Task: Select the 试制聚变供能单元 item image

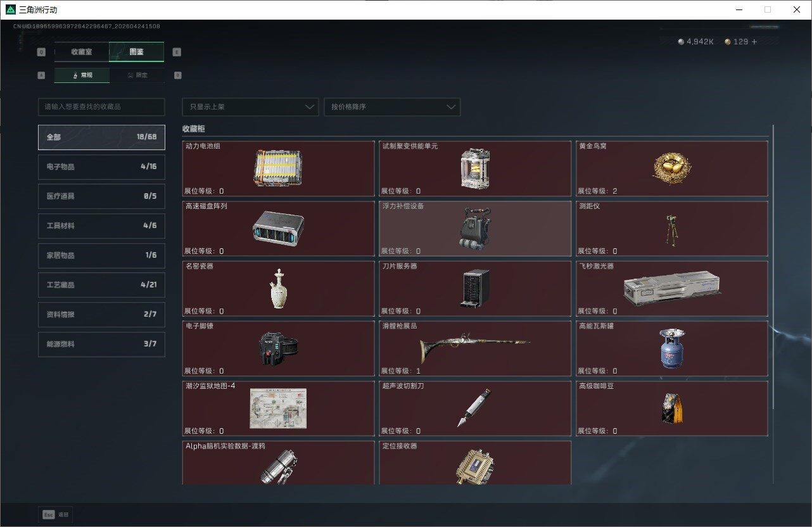Action: point(475,168)
